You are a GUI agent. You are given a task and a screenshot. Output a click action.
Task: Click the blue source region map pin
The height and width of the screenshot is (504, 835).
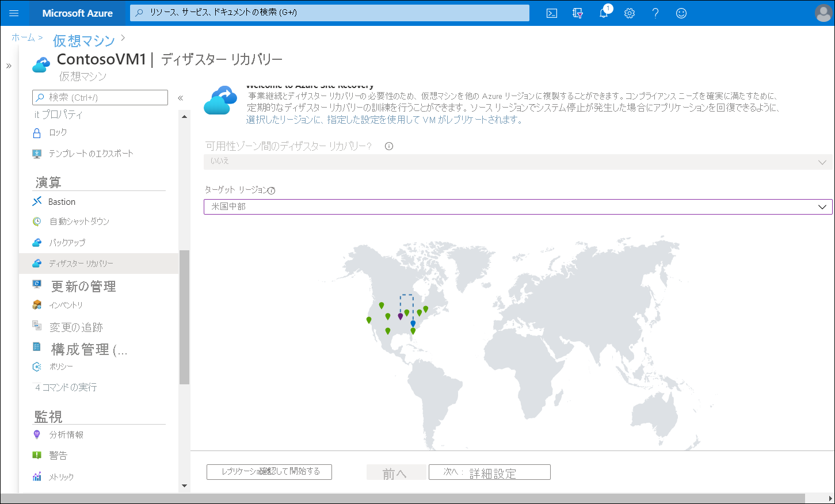coord(413,324)
